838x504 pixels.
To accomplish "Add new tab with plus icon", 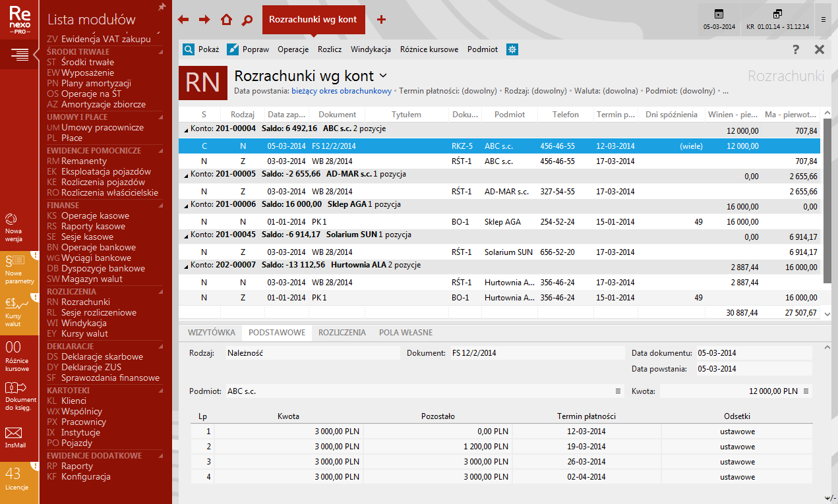I will coord(381,20).
